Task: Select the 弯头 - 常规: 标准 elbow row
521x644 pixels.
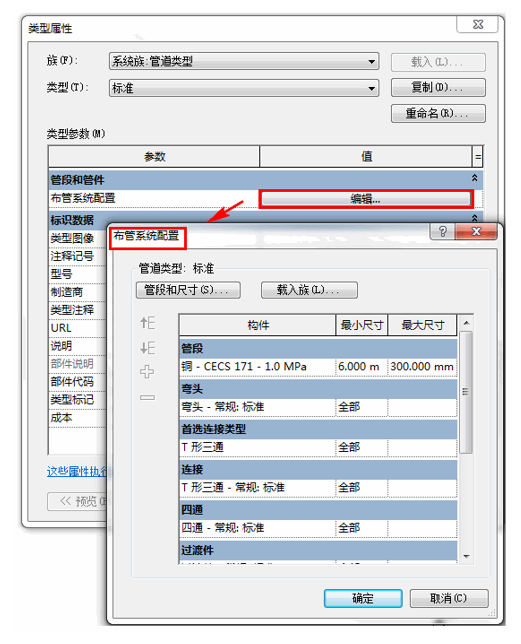Action: click(318, 407)
